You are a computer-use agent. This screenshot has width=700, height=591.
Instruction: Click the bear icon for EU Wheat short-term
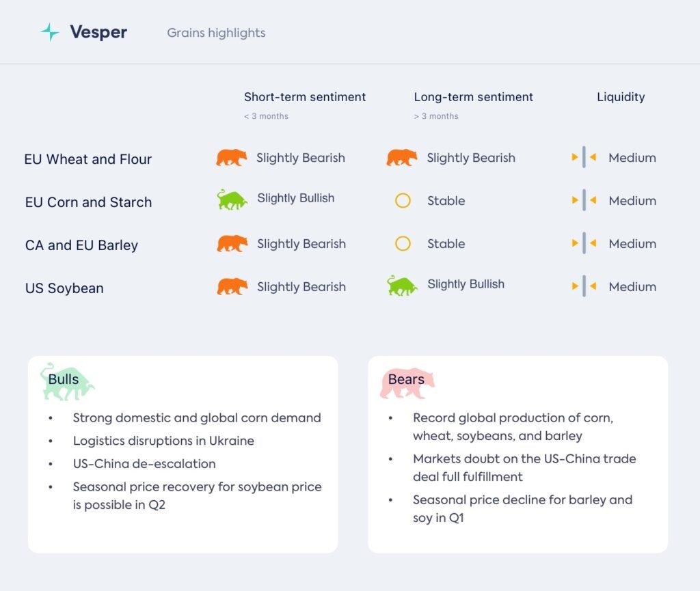point(232,158)
